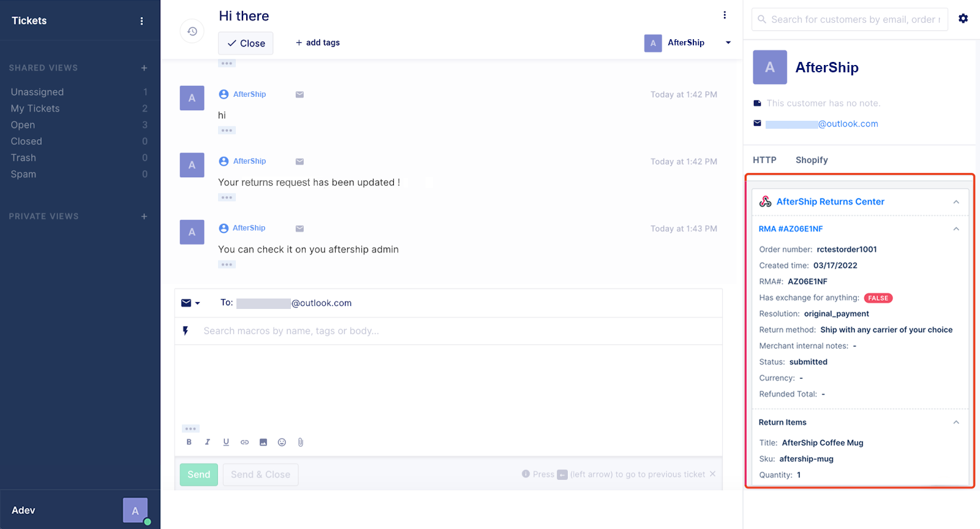Screen dimensions: 980x529
Task: Expand quoted text under aftership admin message
Action: pos(227,265)
